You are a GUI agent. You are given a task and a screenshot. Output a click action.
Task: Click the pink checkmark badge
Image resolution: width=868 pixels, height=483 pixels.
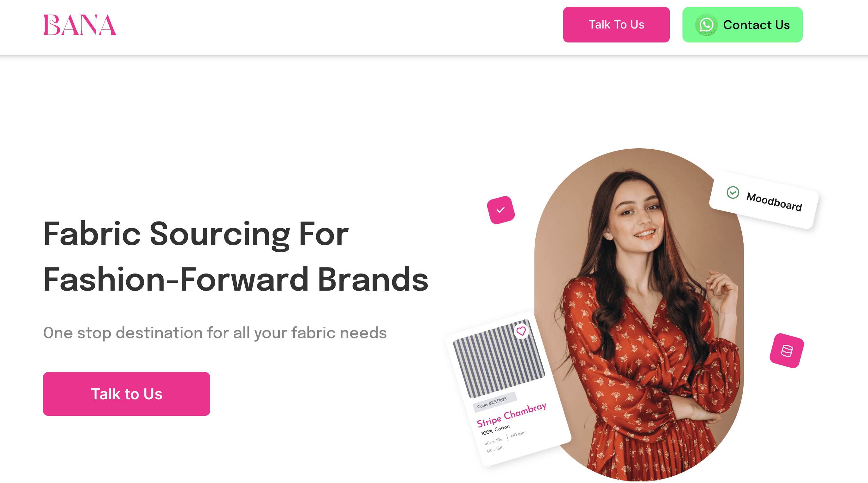tap(501, 210)
